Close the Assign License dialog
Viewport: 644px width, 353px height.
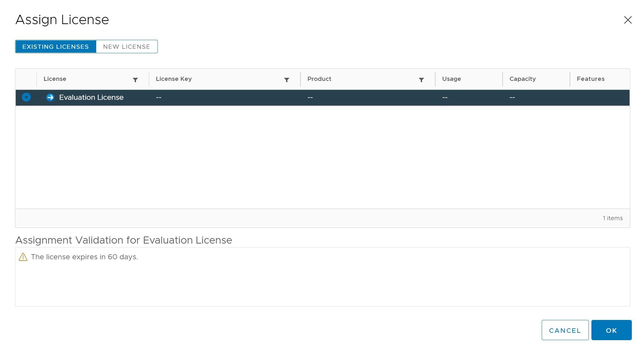point(628,20)
